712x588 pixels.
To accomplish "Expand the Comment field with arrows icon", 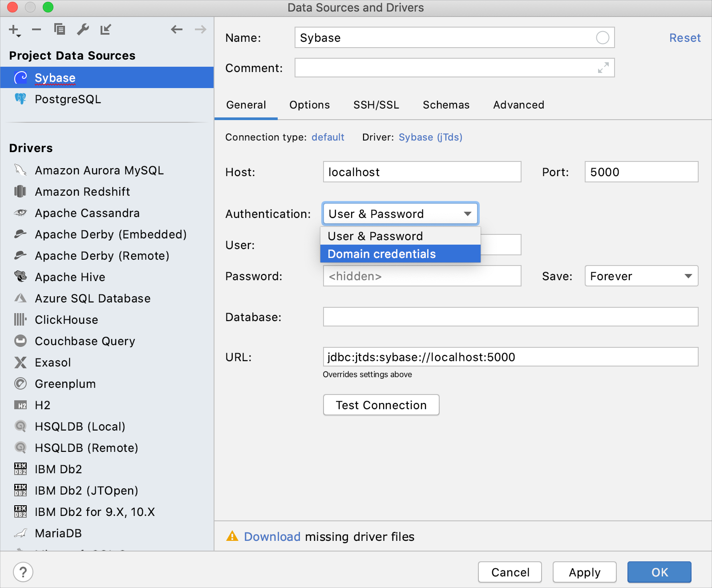I will 603,68.
